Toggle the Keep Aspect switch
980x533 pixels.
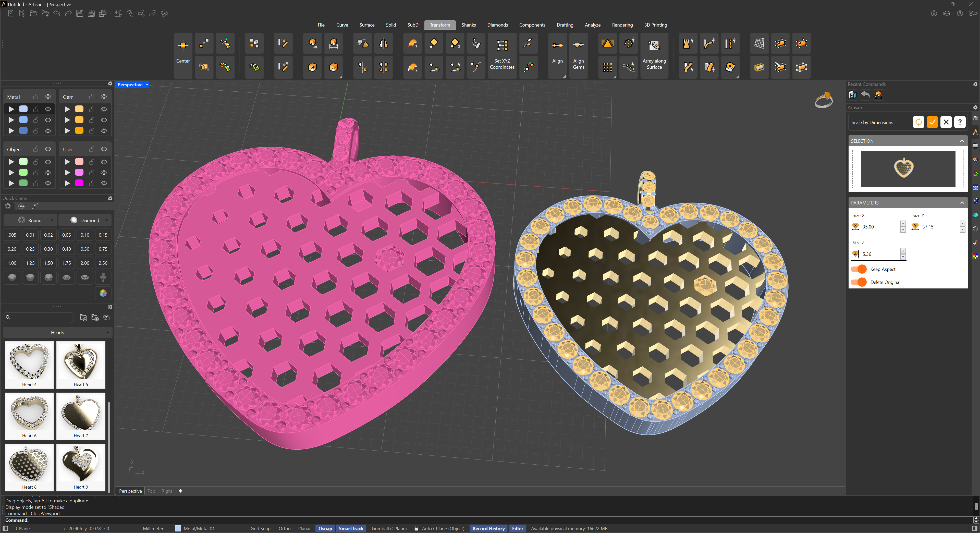859,269
